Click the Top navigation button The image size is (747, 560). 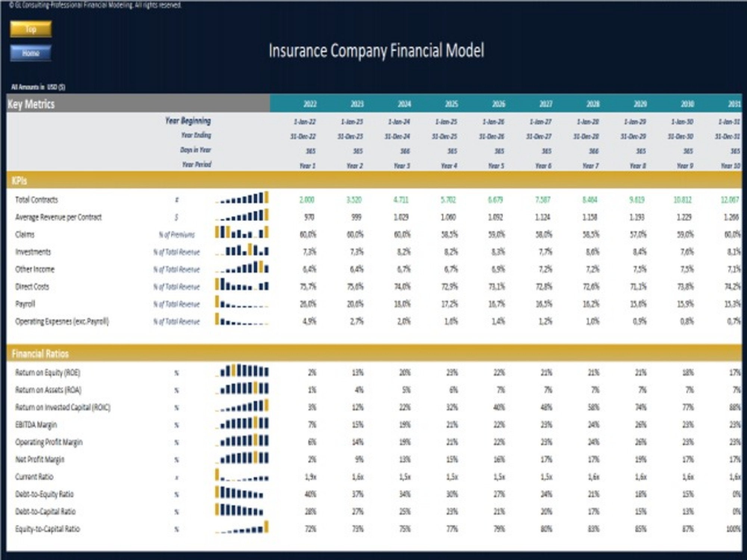pyautogui.click(x=31, y=29)
